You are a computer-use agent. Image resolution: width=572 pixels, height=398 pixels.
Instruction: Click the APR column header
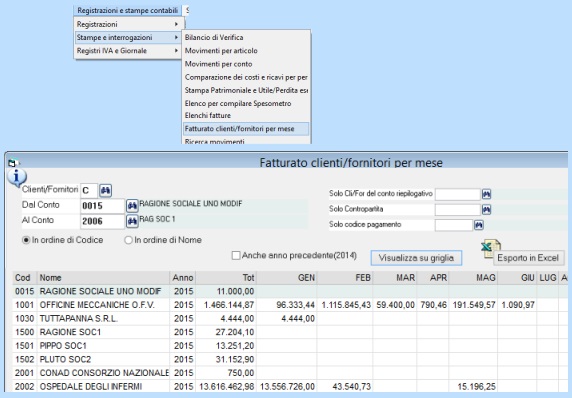[x=433, y=278]
